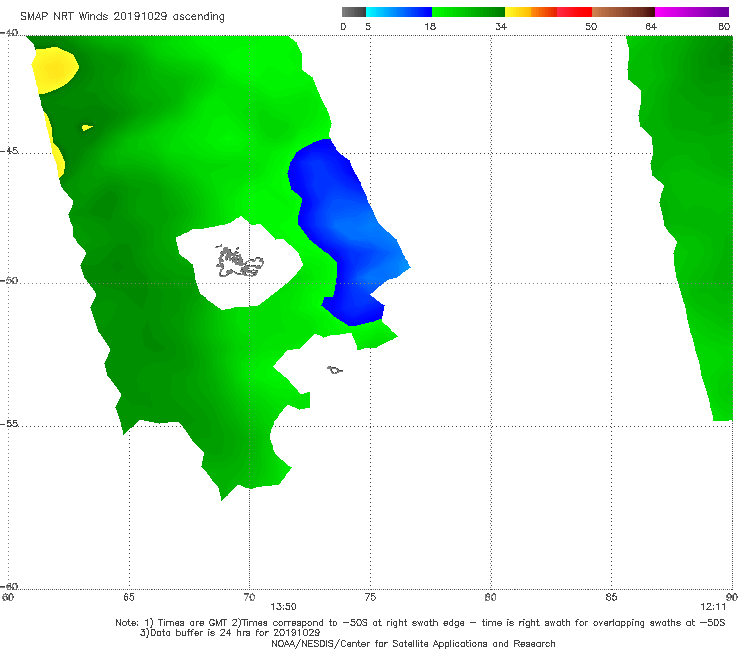
Task: Click the title 'SMAP NRT Winds 20191029 ascending'
Action: click(x=122, y=16)
